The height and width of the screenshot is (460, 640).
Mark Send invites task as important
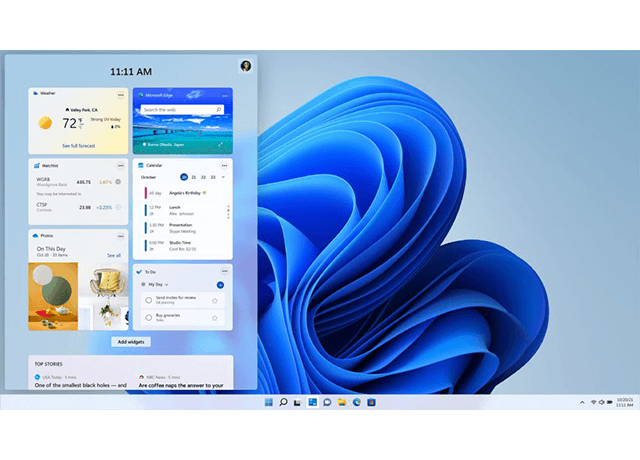[214, 300]
